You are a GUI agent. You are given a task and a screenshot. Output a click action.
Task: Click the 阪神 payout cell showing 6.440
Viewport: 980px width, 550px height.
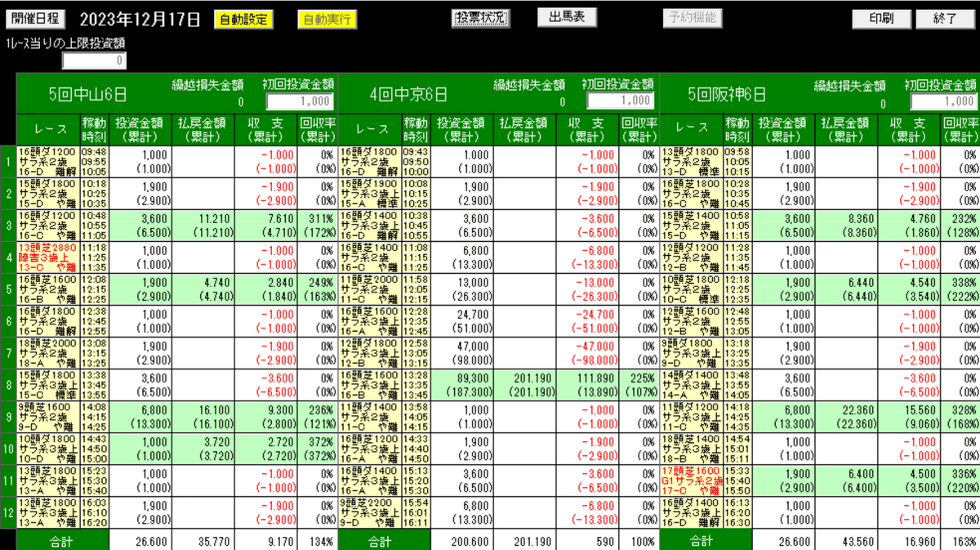pyautogui.click(x=846, y=289)
